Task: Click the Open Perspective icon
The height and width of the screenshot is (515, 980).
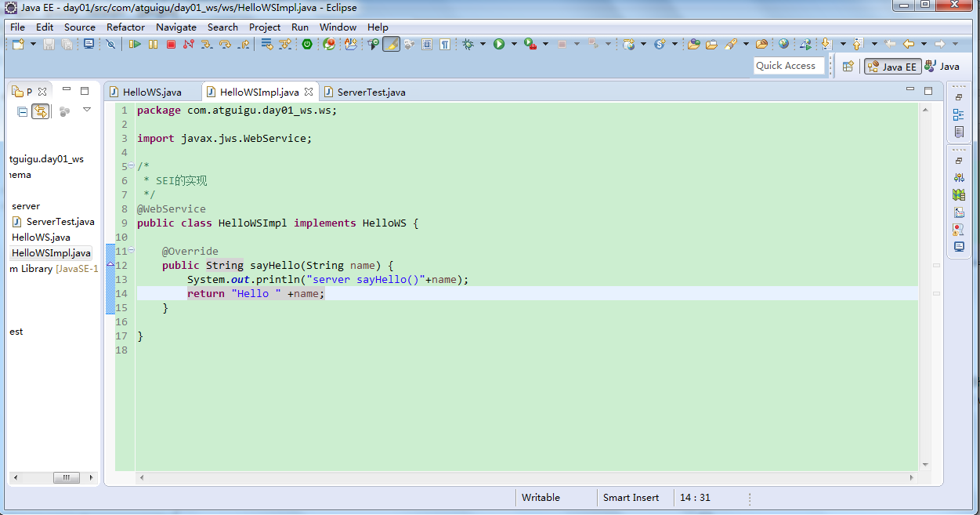Action: click(848, 67)
